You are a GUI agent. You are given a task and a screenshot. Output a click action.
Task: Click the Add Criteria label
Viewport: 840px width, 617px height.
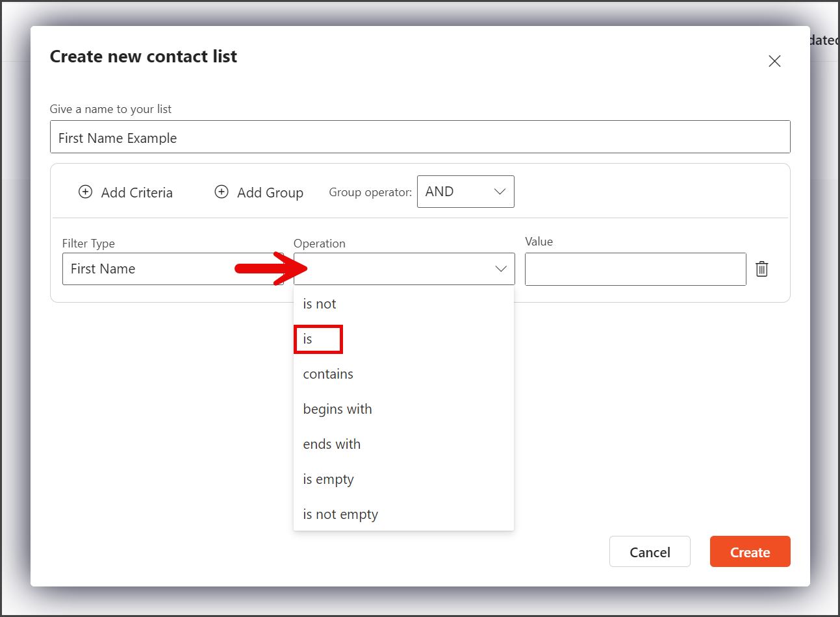pyautogui.click(x=137, y=193)
